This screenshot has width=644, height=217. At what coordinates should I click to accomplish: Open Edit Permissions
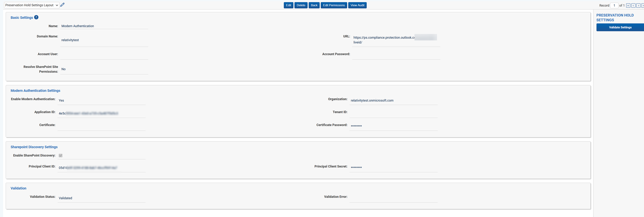(334, 5)
